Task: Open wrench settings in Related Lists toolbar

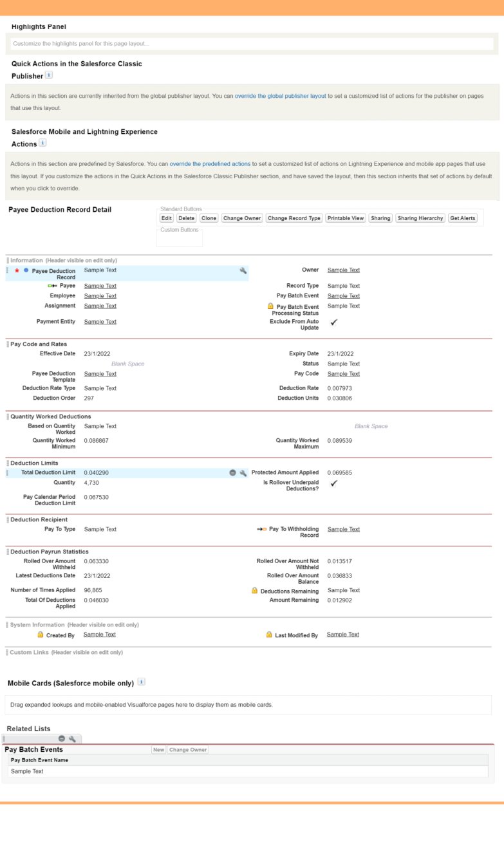Action: (72, 739)
